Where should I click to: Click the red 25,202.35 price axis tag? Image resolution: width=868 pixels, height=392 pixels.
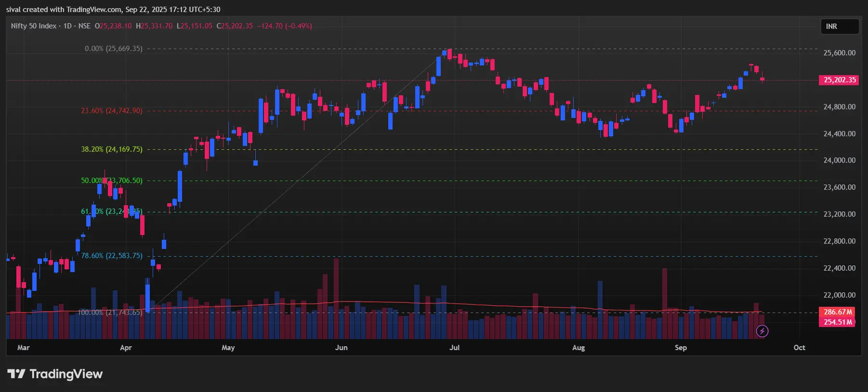click(x=840, y=80)
